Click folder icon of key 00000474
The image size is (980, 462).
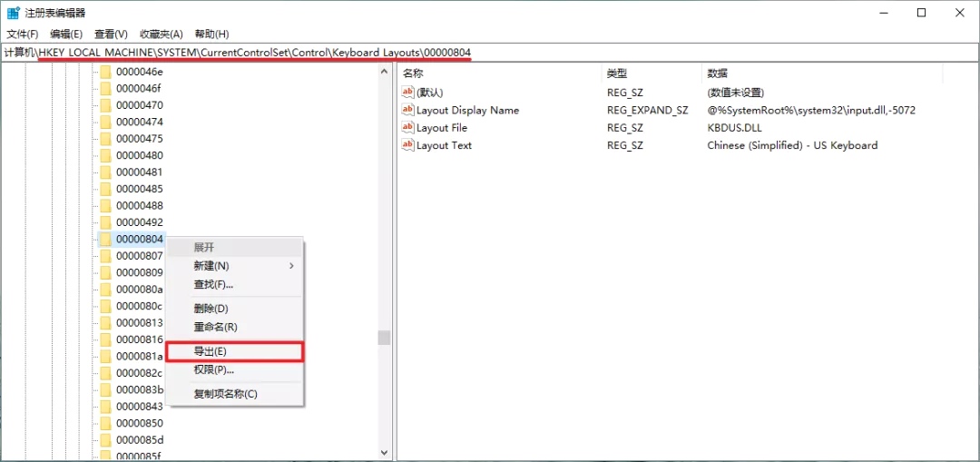(105, 122)
